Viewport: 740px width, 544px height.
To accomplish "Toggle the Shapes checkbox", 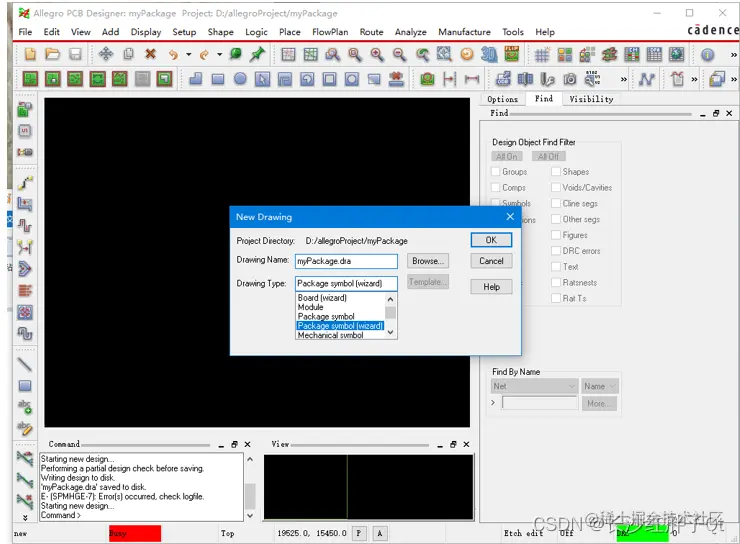I will click(x=556, y=172).
